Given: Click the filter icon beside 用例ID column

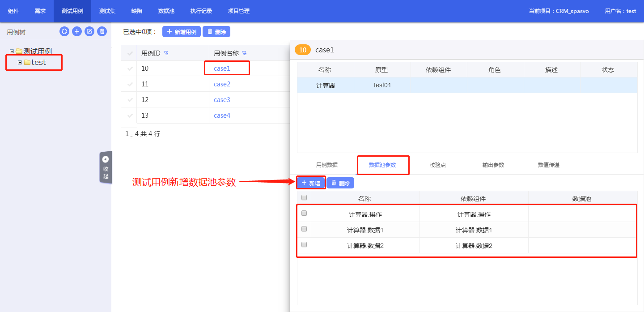Looking at the screenshot, I should [166, 53].
